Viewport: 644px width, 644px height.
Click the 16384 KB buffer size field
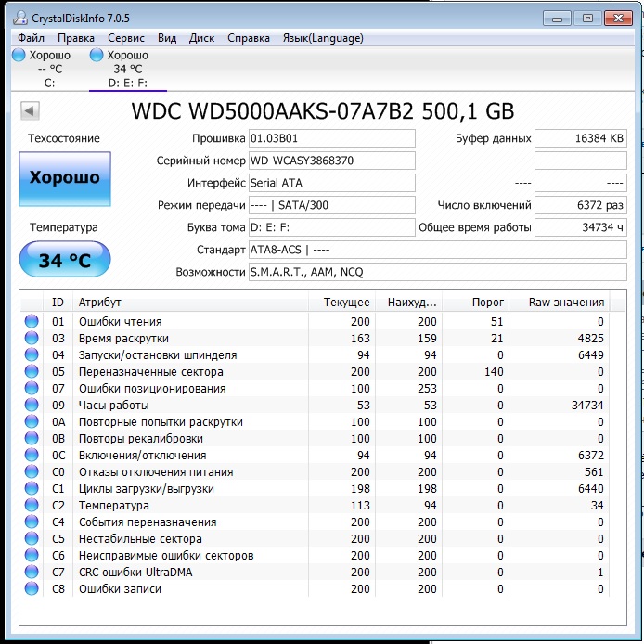tap(581, 138)
